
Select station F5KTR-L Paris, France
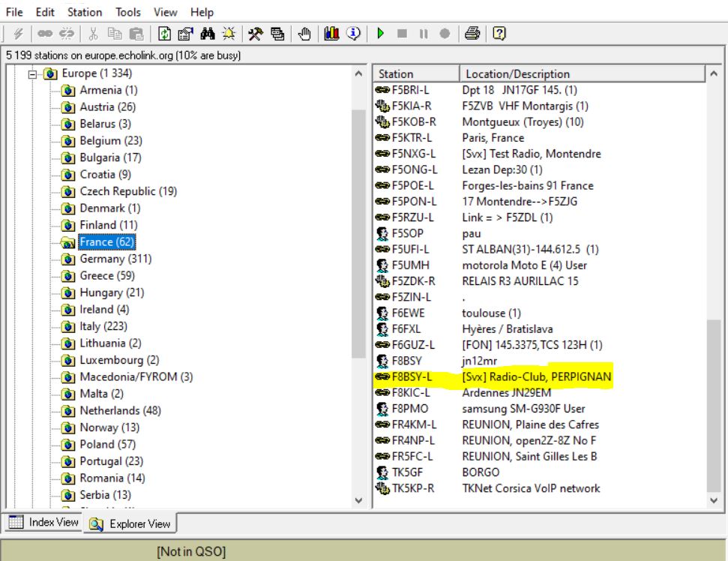pyautogui.click(x=449, y=138)
